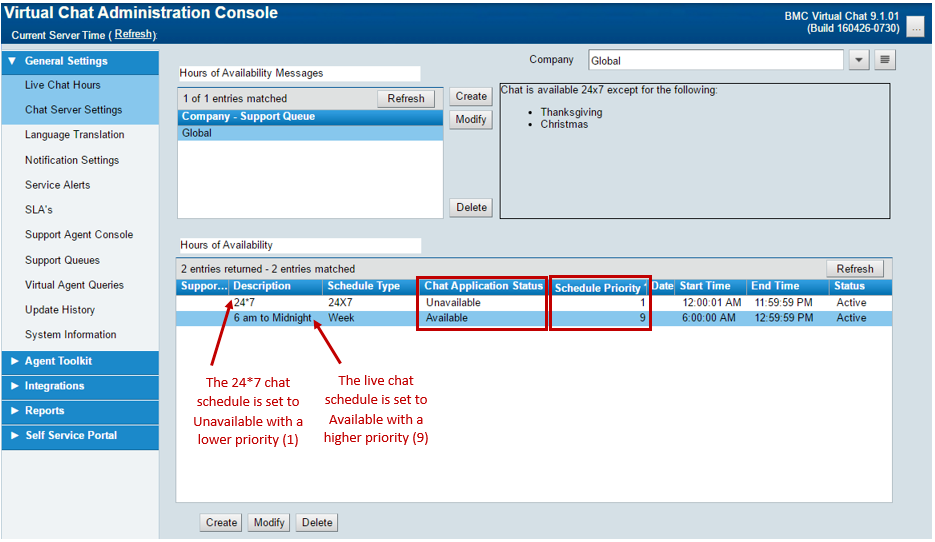The width and height of the screenshot is (935, 542).
Task: Create a new hours of availability entry
Action: 221,523
